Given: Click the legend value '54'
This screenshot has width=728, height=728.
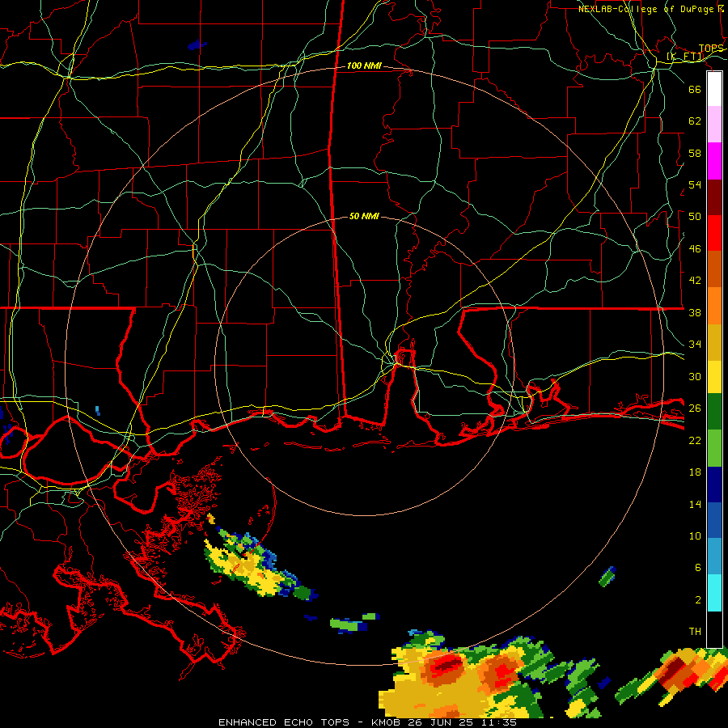Looking at the screenshot, I should pyautogui.click(x=695, y=184).
